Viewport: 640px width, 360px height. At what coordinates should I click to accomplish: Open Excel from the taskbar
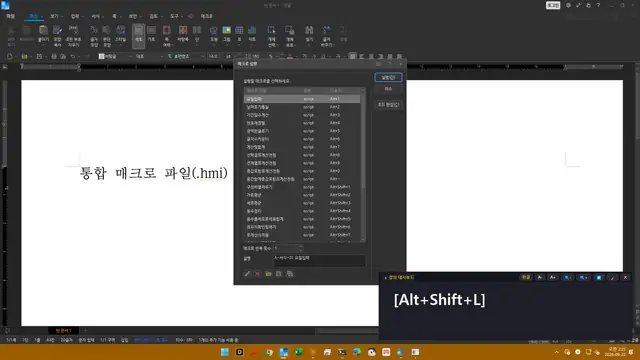[x=298, y=352]
